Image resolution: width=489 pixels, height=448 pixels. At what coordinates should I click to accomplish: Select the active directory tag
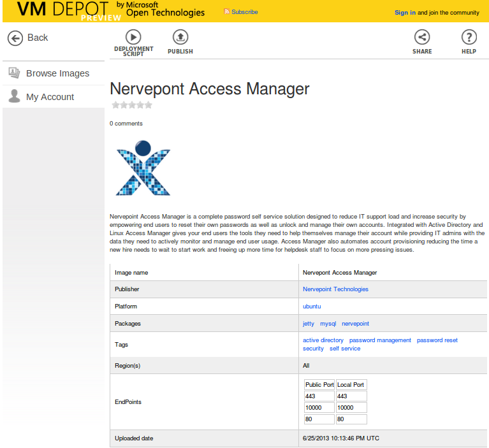[x=323, y=340]
